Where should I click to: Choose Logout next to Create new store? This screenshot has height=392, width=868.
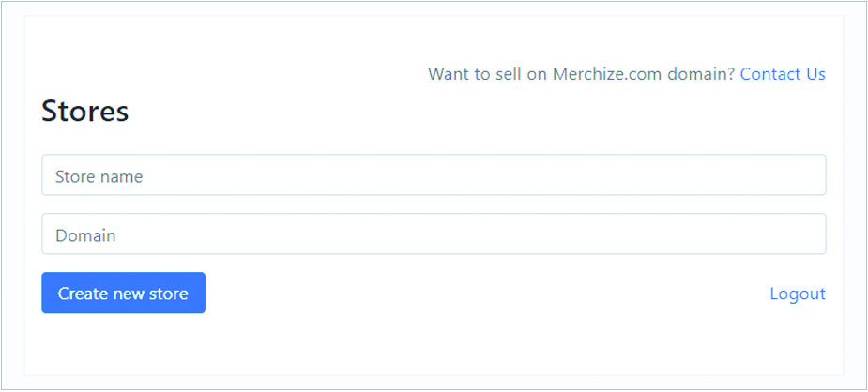pyautogui.click(x=798, y=294)
